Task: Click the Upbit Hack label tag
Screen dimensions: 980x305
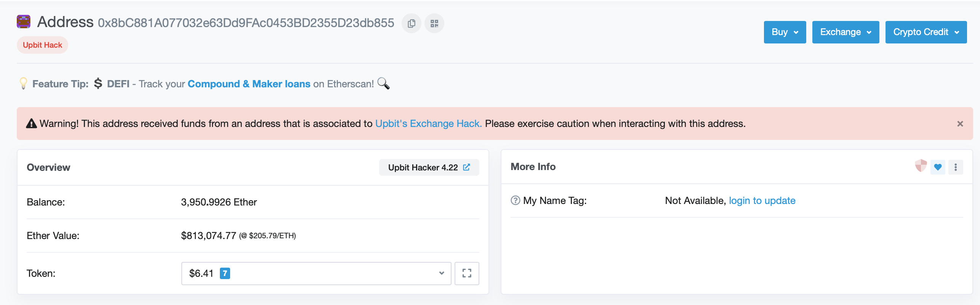Action: tap(42, 45)
